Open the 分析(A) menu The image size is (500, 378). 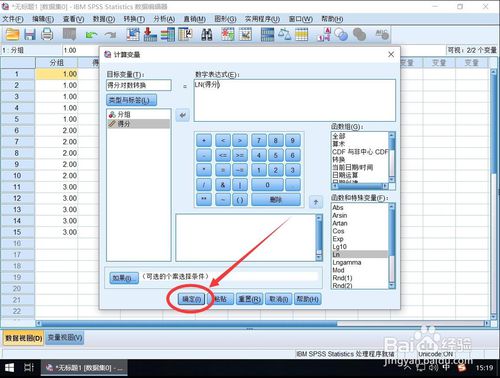click(164, 19)
